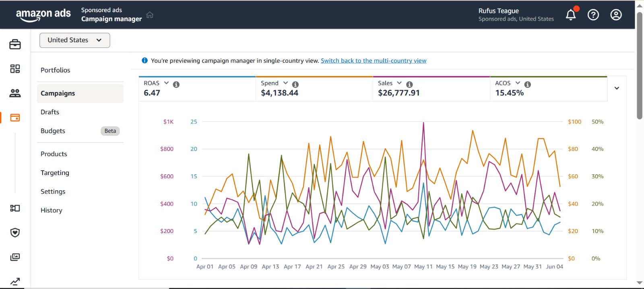Click the info icon next to ACOS
Image resolution: width=644 pixels, height=289 pixels.
528,85
